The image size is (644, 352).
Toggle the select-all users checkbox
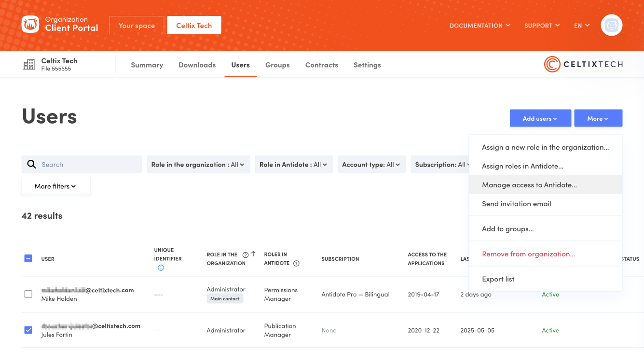click(x=28, y=258)
